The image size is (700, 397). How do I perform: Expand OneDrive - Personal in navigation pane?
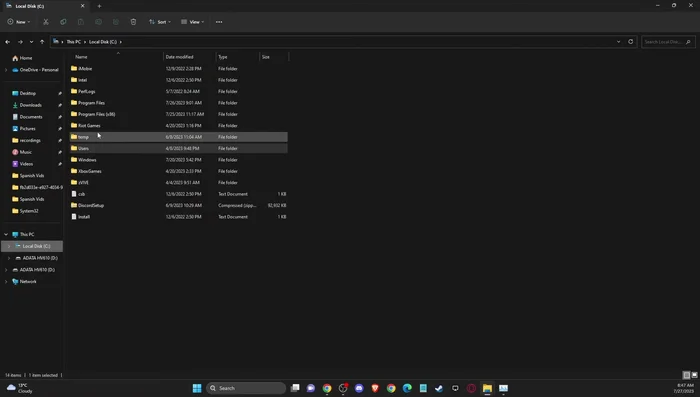pyautogui.click(x=6, y=70)
